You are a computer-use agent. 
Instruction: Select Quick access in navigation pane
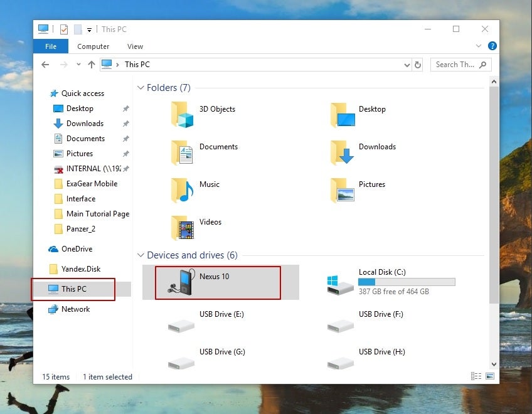pyautogui.click(x=82, y=93)
